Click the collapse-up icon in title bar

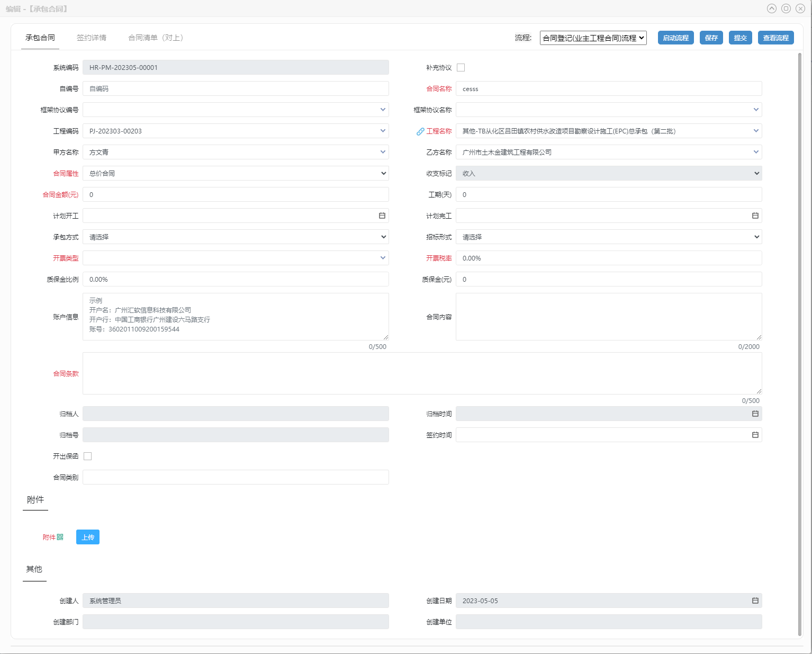pos(771,8)
